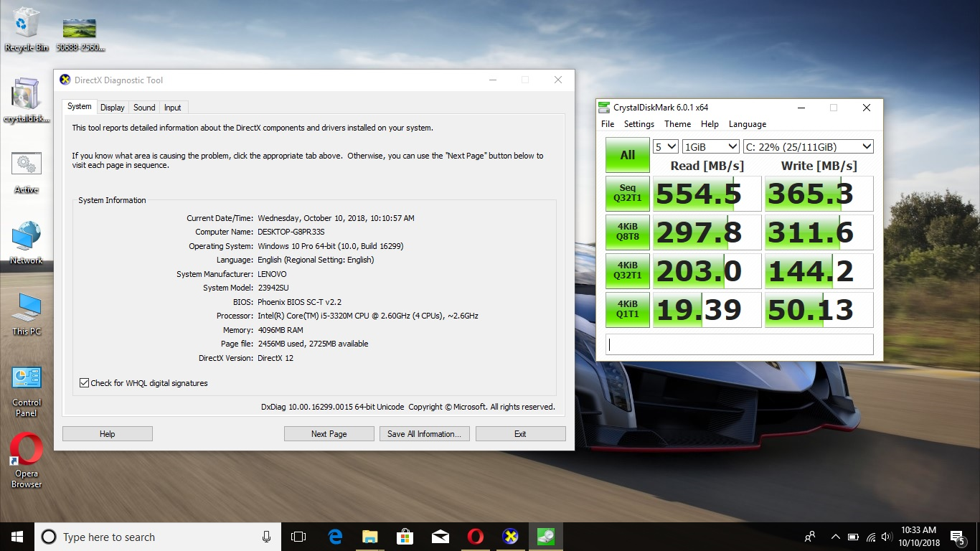Open the Settings menu in CrystalDiskMark

point(639,124)
